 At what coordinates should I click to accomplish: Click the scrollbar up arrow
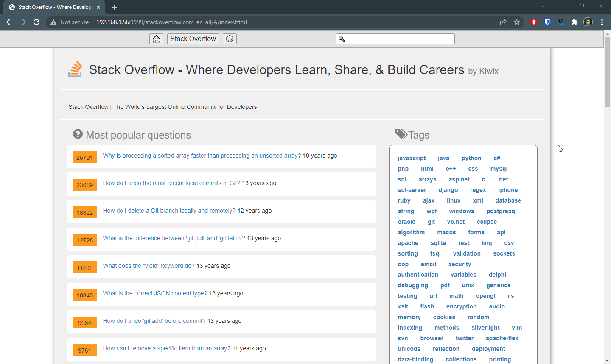pyautogui.click(x=607, y=33)
